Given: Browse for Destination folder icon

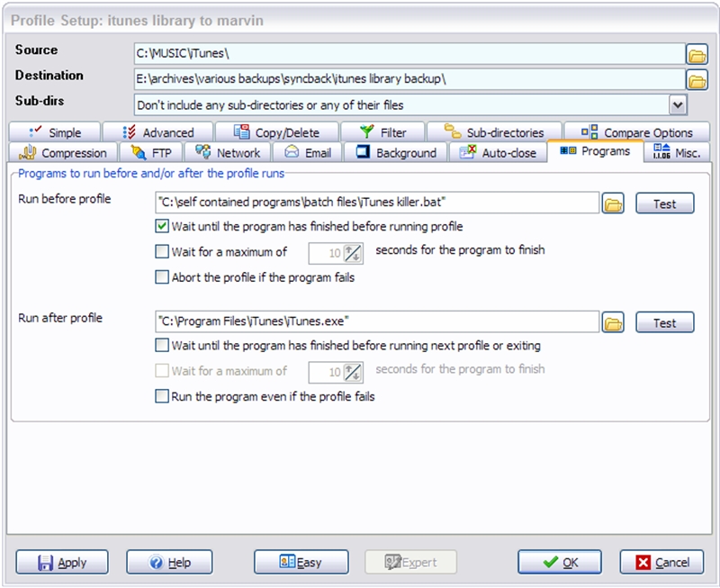Looking at the screenshot, I should pos(697,81).
